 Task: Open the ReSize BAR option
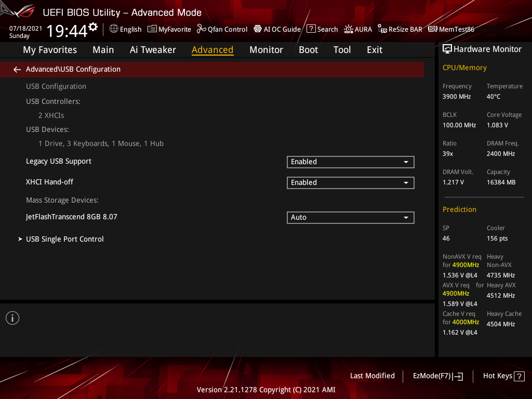[400, 29]
